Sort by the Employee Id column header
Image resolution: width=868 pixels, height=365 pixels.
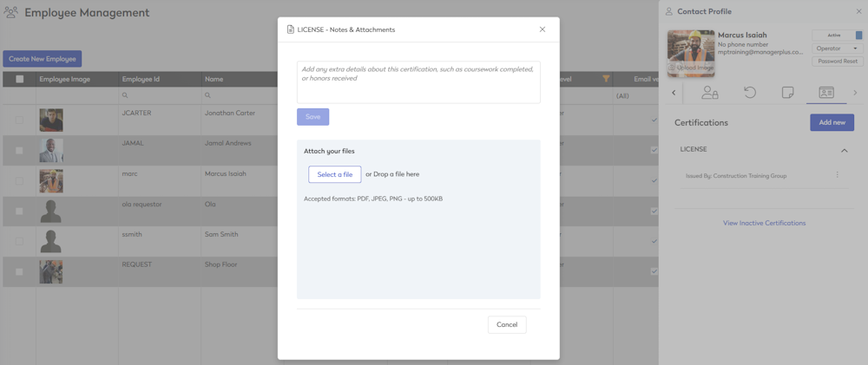pos(141,79)
